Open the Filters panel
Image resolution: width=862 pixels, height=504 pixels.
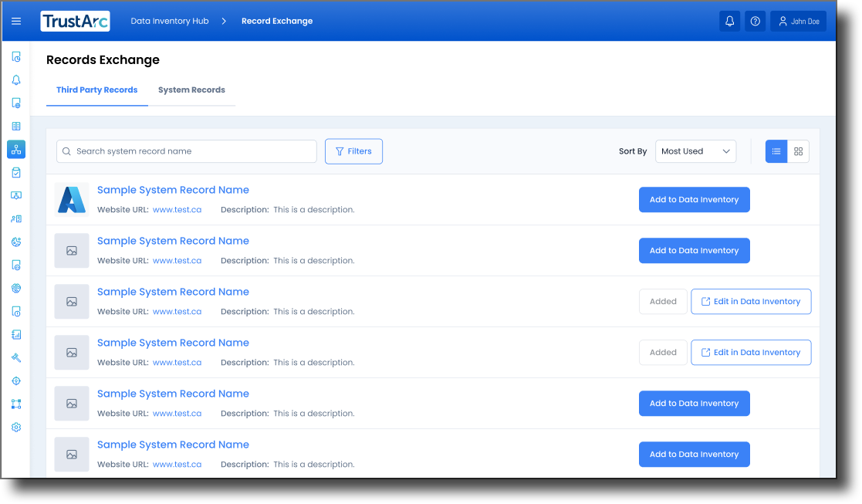pyautogui.click(x=353, y=151)
